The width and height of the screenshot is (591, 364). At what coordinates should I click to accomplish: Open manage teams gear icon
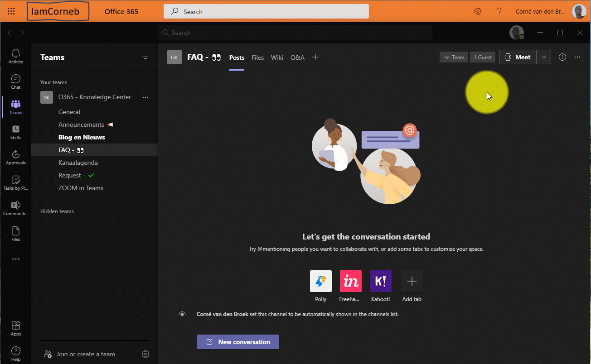(x=145, y=354)
